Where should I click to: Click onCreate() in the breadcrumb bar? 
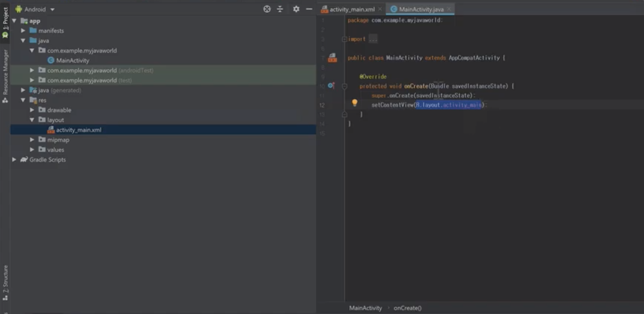(407, 308)
